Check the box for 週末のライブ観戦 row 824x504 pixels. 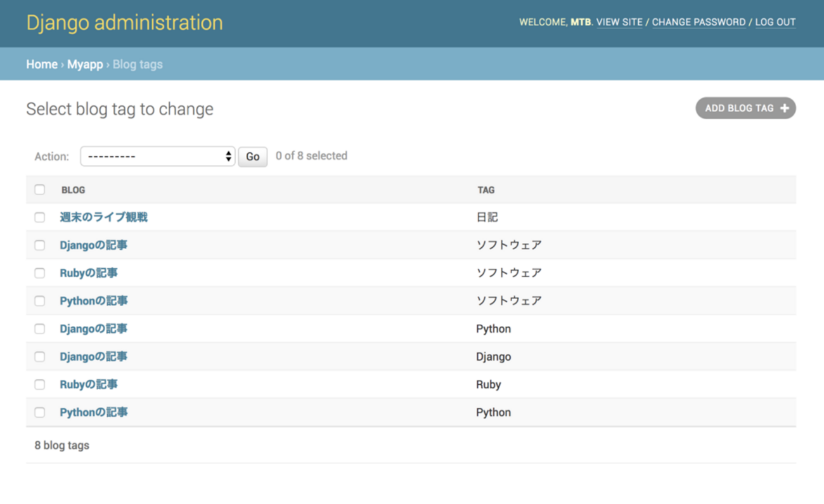click(x=40, y=217)
